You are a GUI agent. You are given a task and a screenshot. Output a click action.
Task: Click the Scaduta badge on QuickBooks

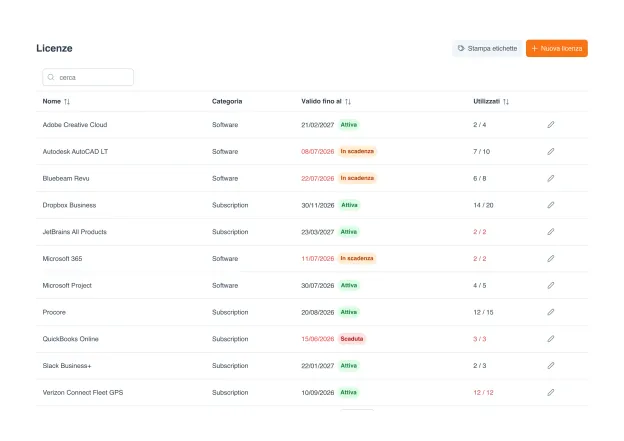pyautogui.click(x=352, y=339)
